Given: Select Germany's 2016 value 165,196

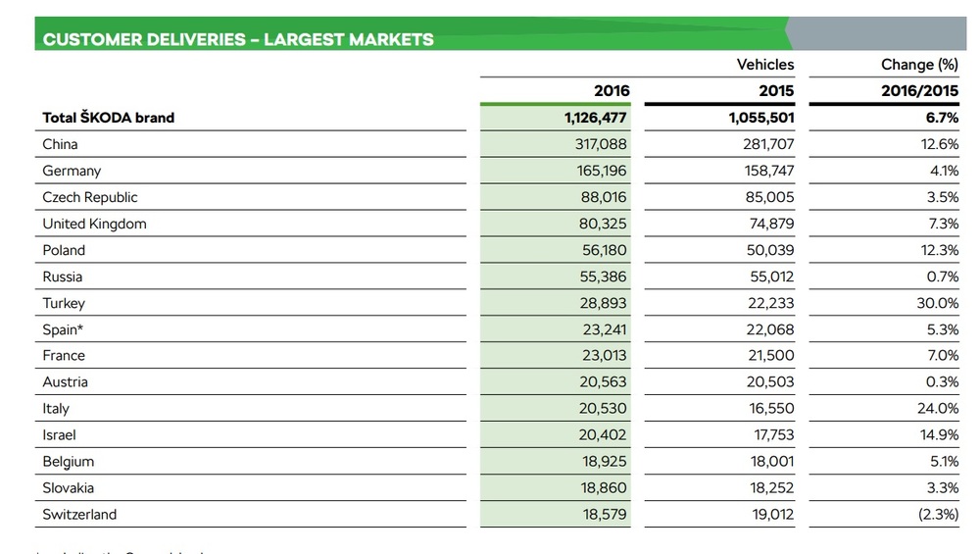Looking at the screenshot, I should click(602, 171).
